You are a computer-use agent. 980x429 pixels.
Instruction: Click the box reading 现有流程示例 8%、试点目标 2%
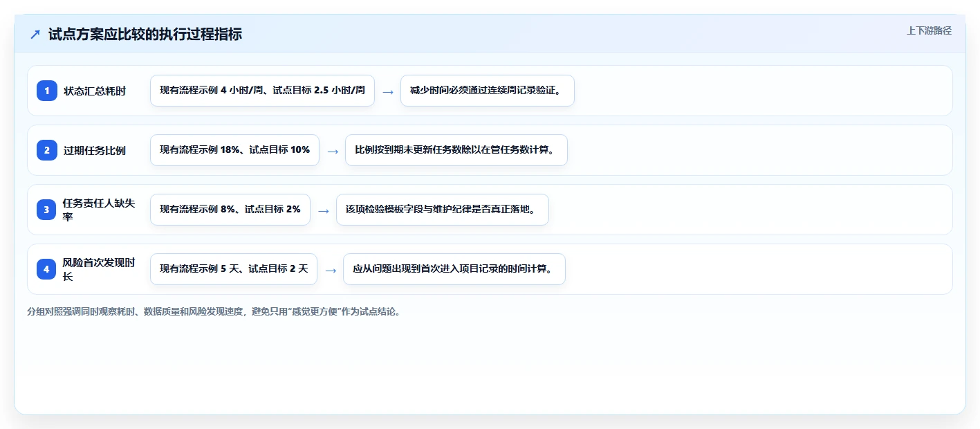[x=230, y=210]
